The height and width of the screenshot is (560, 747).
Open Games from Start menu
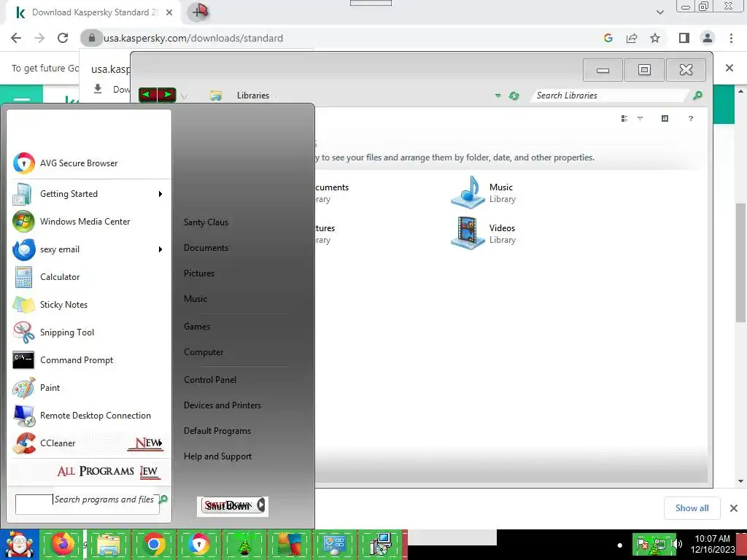click(x=197, y=327)
